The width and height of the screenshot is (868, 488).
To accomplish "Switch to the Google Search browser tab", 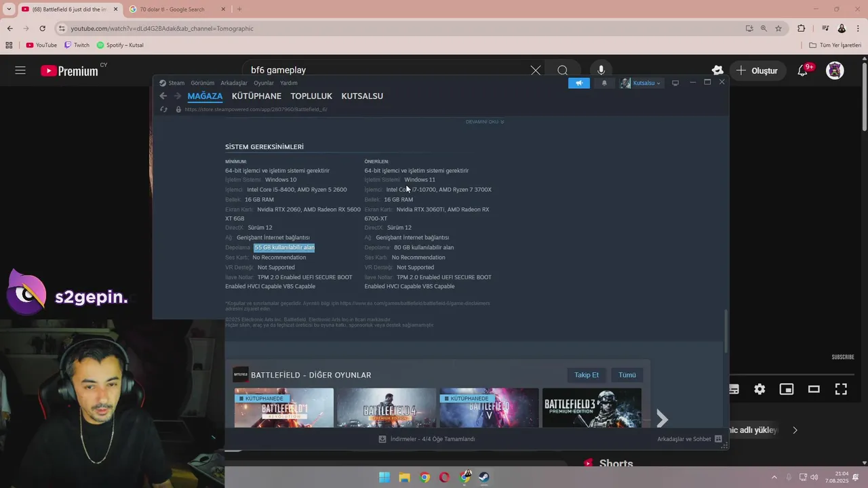I will [x=176, y=9].
